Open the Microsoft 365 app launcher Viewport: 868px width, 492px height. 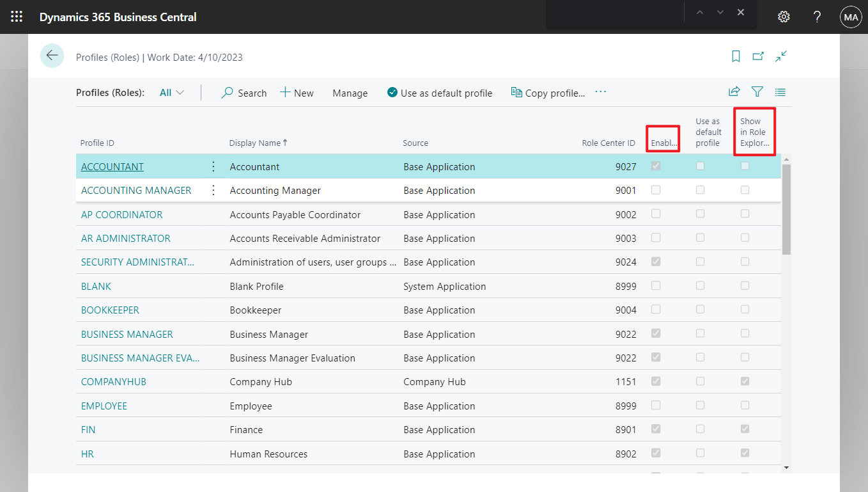[x=17, y=17]
